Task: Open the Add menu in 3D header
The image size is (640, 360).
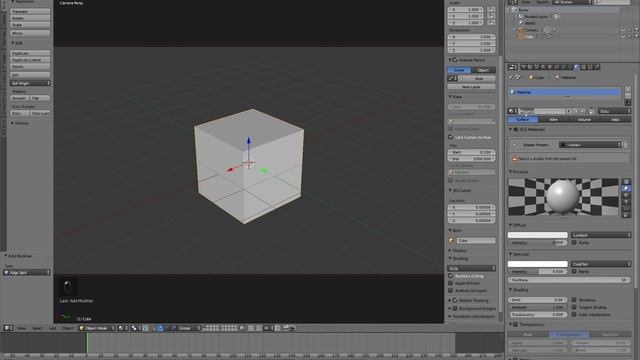Action: [53, 328]
